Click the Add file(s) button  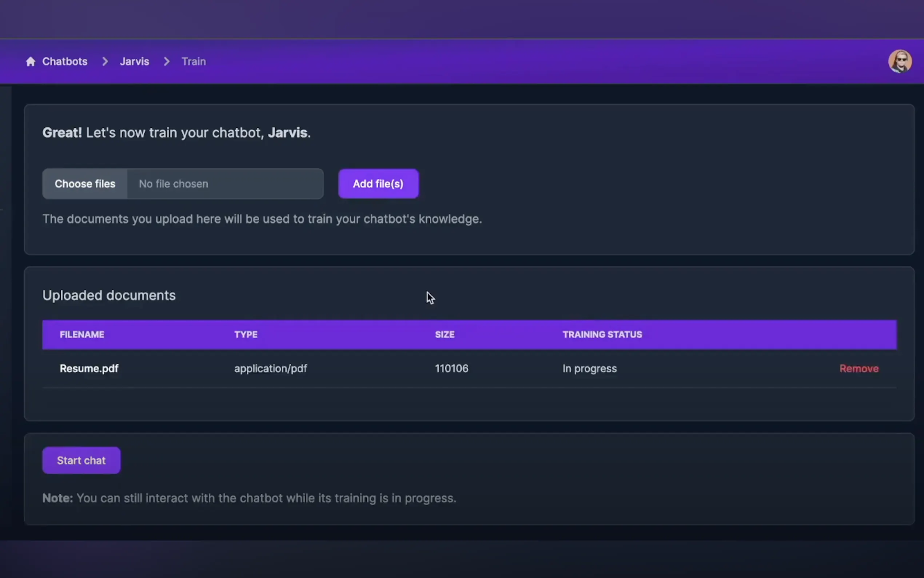(x=378, y=184)
